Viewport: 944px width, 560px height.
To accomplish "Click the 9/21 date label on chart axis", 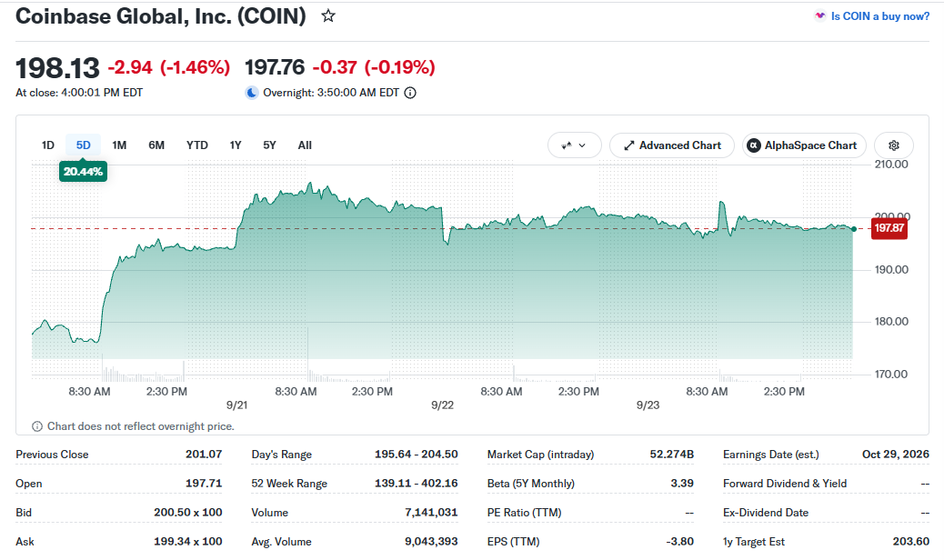I will click(x=236, y=405).
